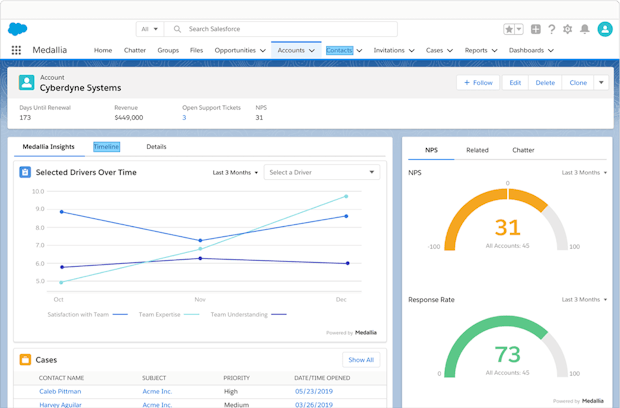Open the Invitations nav tab
Viewport: 620px width, 408px height.
pos(389,50)
